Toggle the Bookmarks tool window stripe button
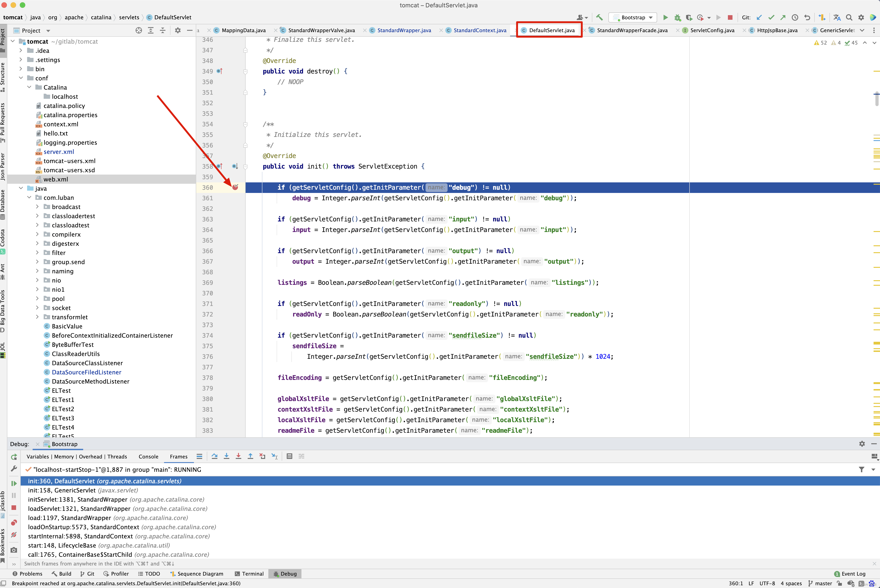880x588 pixels. click(3, 546)
